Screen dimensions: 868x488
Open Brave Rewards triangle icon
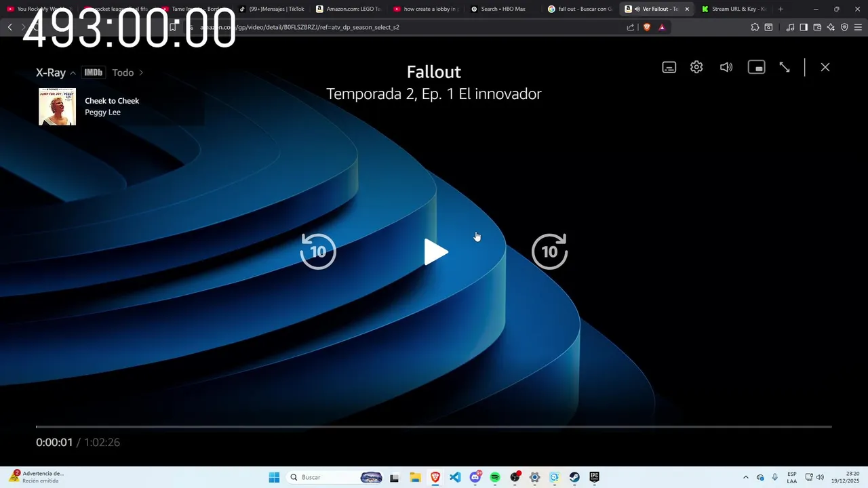[662, 27]
